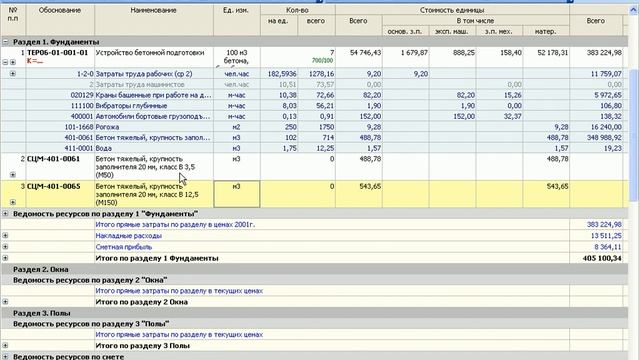
Task: Select the value '52 178,31'
Action: 553,53
